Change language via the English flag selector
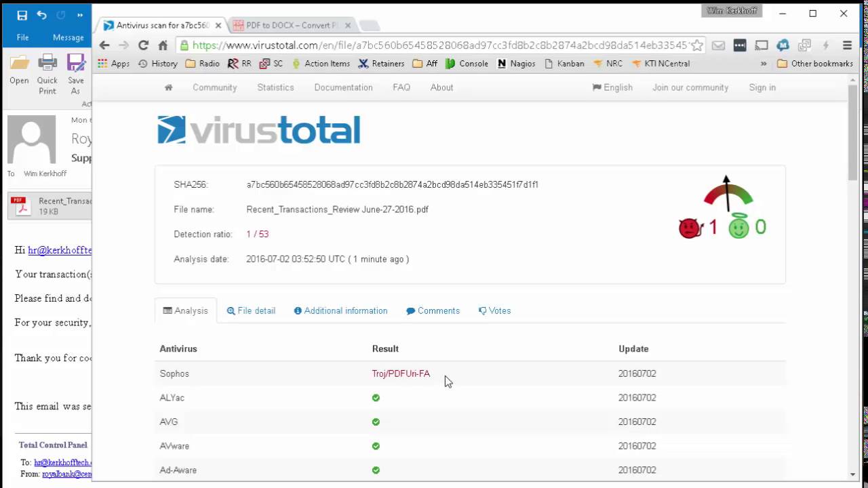 click(612, 87)
